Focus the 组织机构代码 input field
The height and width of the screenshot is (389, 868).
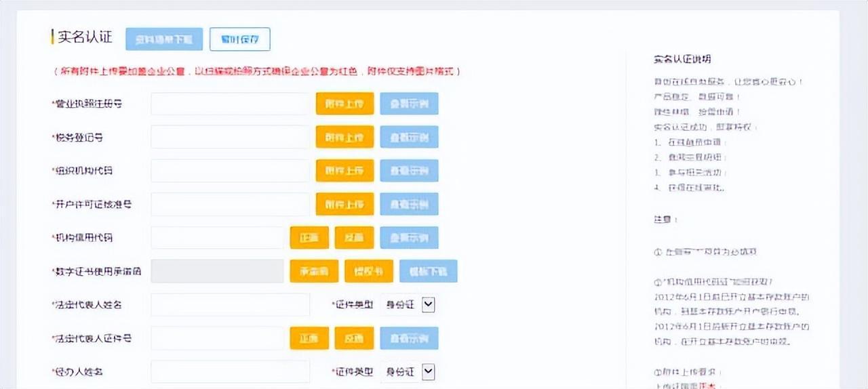(230, 171)
